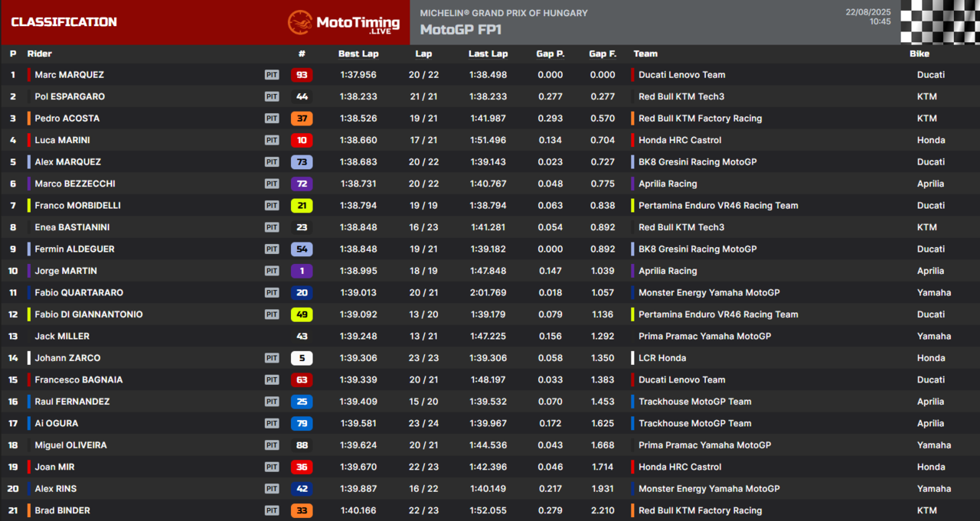The image size is (980, 521).
Task: Click the Best Lap column header
Action: point(358,54)
